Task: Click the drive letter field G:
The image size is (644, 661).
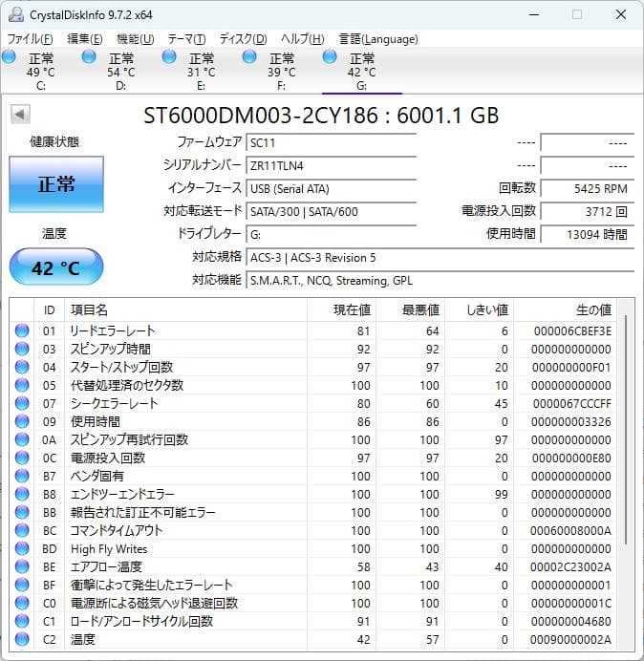Action: click(x=332, y=234)
